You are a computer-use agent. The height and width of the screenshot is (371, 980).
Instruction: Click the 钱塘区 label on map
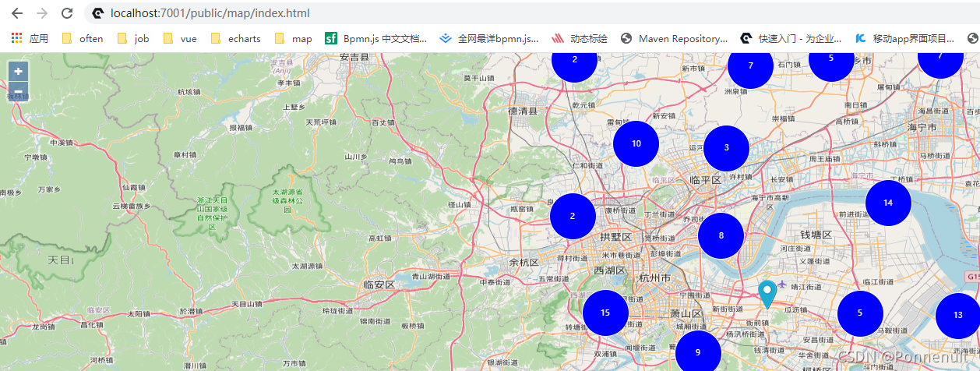pyautogui.click(x=816, y=235)
